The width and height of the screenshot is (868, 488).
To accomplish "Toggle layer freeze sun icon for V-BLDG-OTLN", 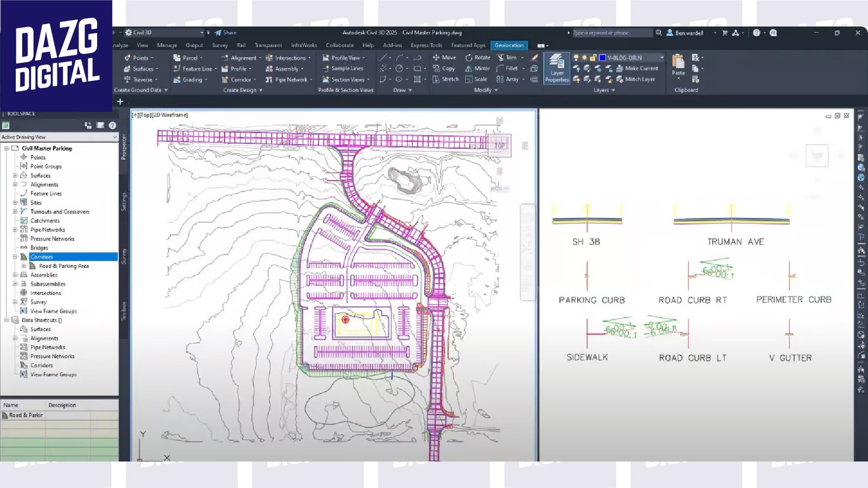I will (585, 57).
